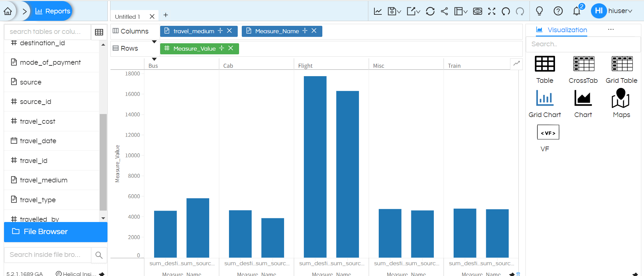Screen dimensions: 644x276
Task: Click the chart marks line icon
Action: coord(516,63)
